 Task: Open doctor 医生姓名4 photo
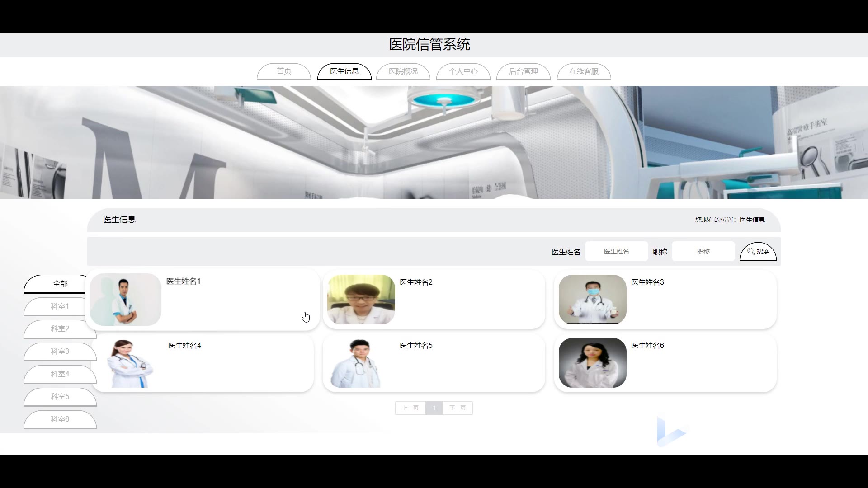129,363
